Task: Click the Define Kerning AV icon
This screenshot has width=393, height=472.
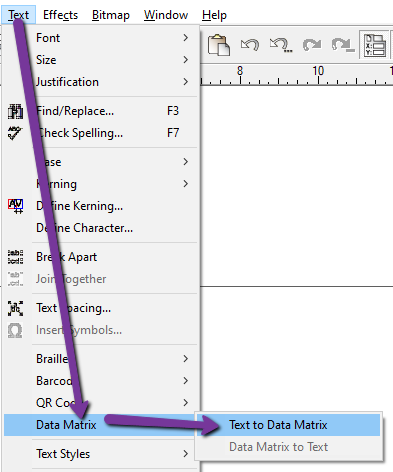Action: [x=16, y=206]
